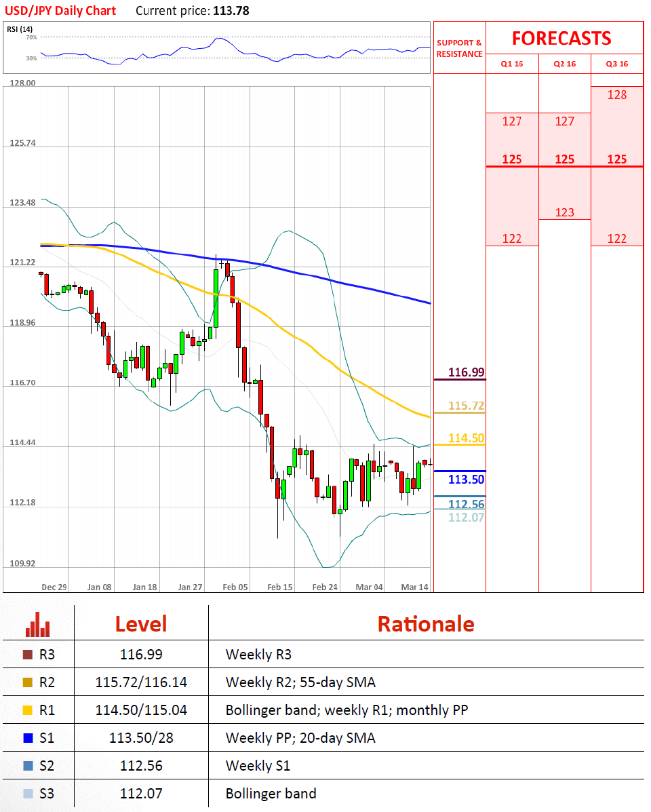Click the 128 forecast in Q3 16
651x812 pixels.
(x=617, y=95)
